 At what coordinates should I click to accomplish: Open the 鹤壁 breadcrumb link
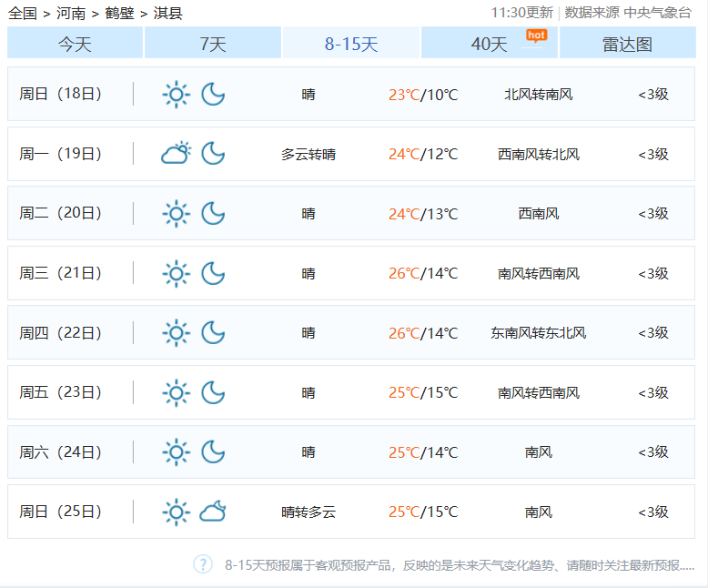tap(119, 13)
